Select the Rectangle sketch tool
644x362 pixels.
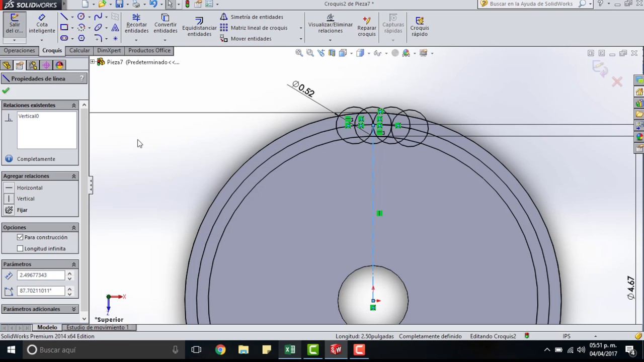tap(64, 28)
